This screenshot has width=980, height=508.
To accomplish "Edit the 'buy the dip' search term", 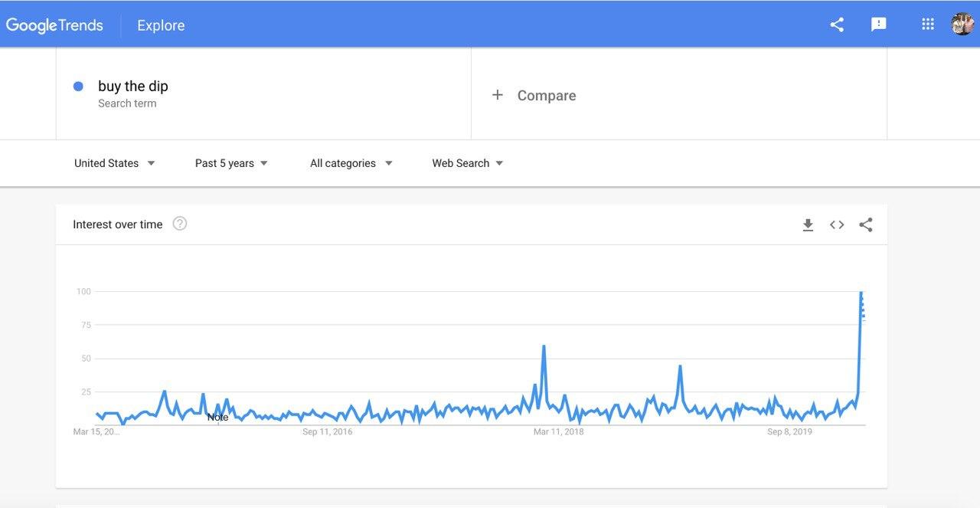I will [133, 87].
